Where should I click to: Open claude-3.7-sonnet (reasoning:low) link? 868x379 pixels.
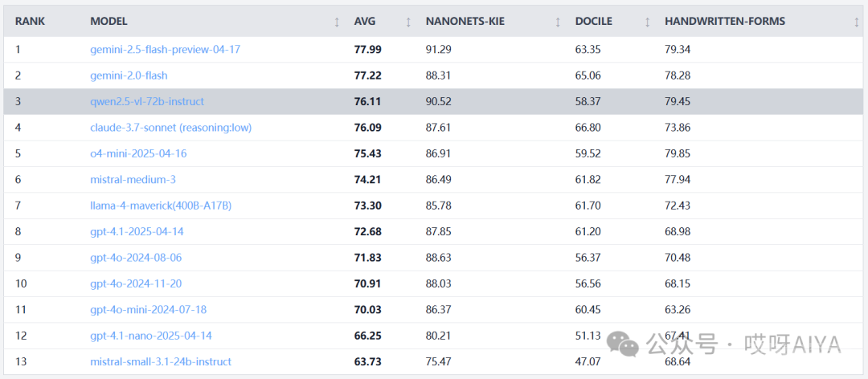tap(171, 127)
